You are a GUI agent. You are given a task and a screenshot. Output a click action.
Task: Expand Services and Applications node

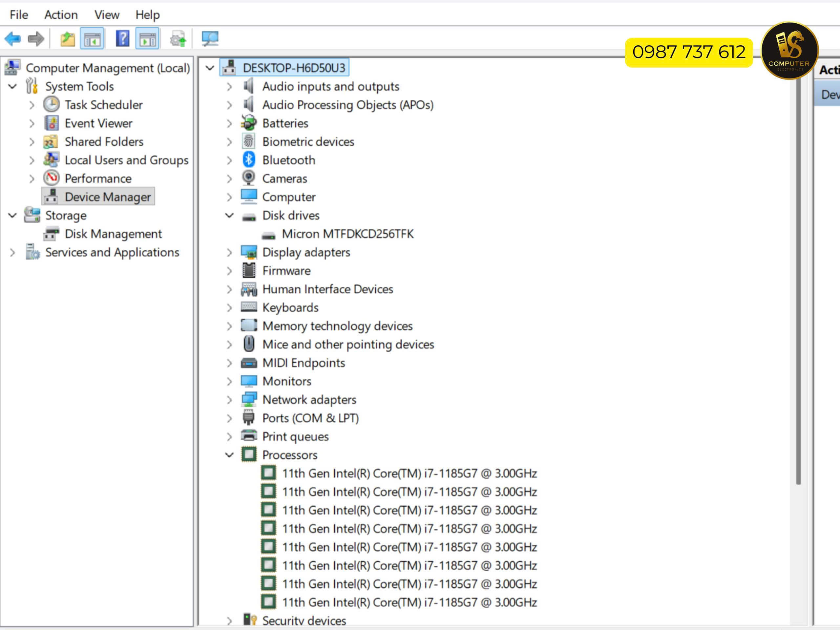point(12,253)
